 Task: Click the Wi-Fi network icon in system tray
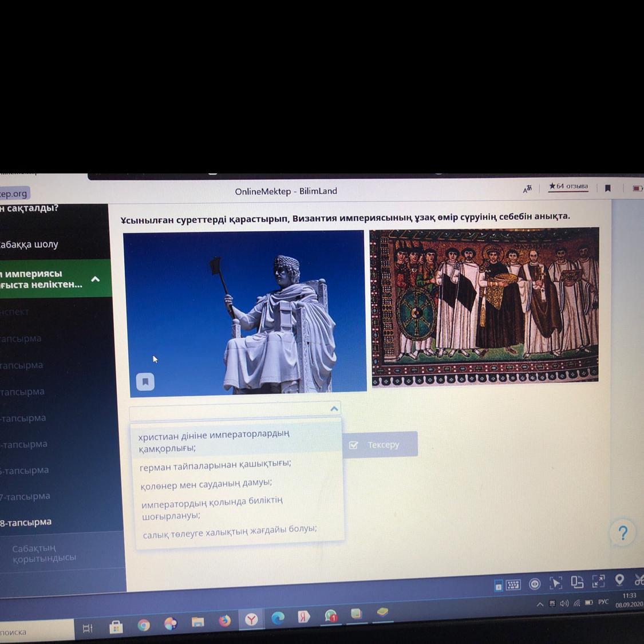click(x=577, y=603)
